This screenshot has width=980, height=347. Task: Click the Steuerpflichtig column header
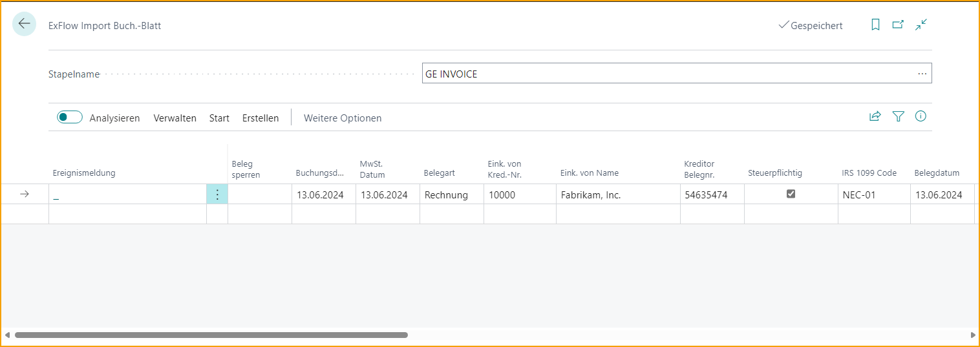click(x=775, y=173)
